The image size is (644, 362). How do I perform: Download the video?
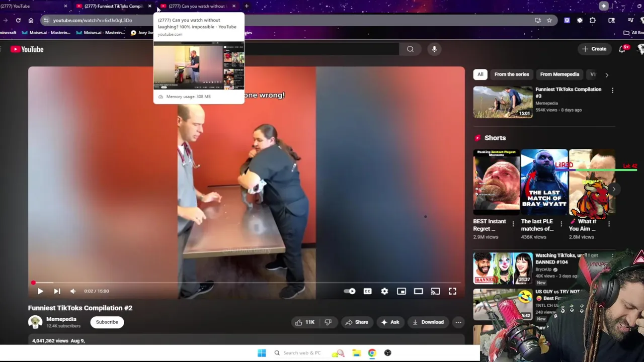click(428, 322)
